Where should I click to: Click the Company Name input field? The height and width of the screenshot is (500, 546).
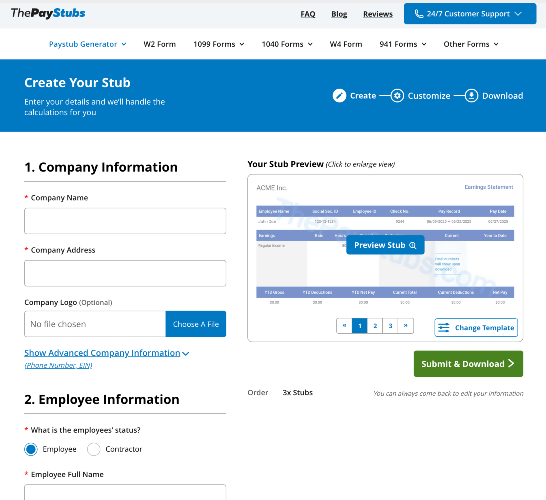125,221
